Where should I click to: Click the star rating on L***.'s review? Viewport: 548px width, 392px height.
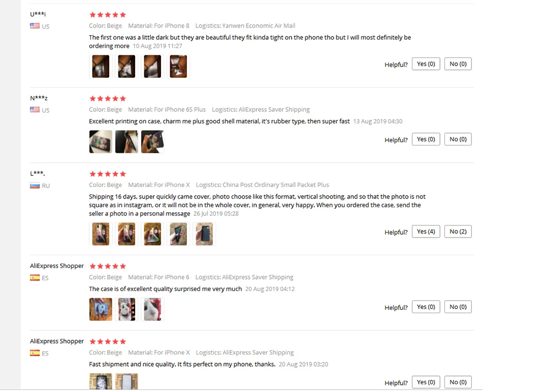(x=108, y=174)
